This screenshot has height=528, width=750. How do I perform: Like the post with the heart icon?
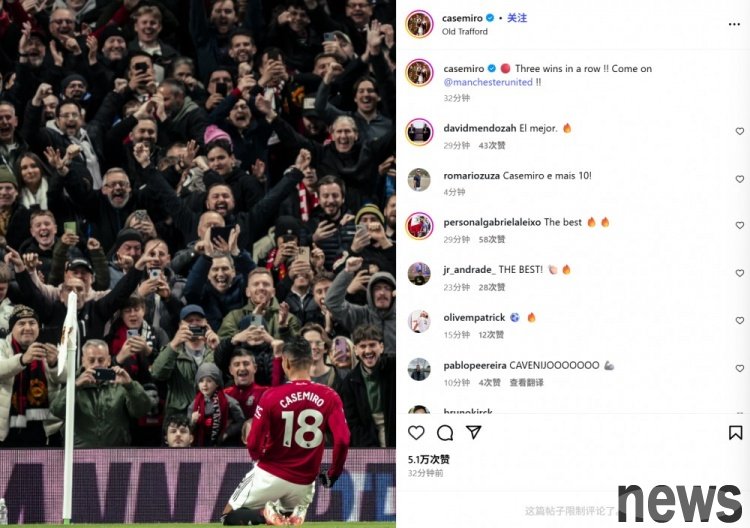(416, 432)
